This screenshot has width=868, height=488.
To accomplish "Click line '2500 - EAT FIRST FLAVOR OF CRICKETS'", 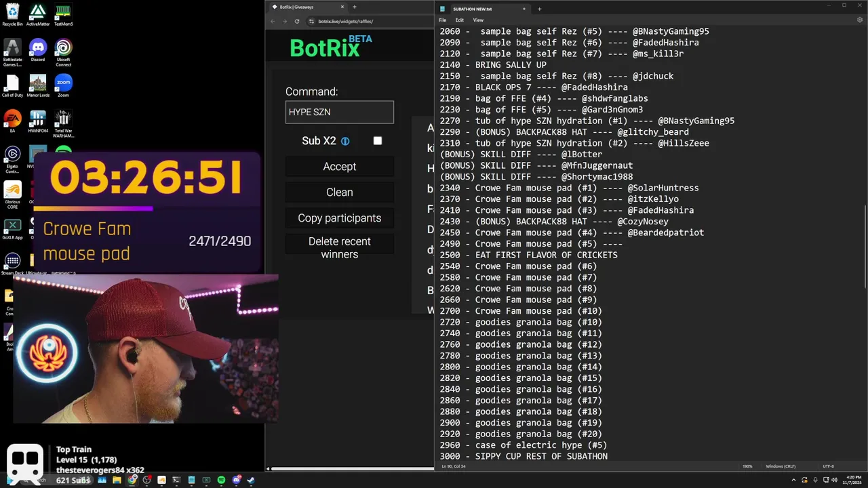I will [528, 255].
